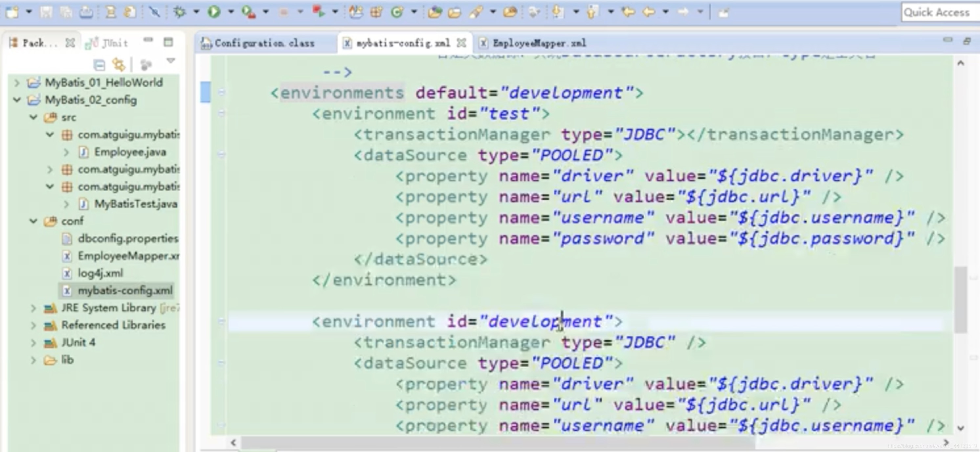Viewport: 980px width, 452px height.
Task: Expand the lib folder node
Action: point(33,360)
